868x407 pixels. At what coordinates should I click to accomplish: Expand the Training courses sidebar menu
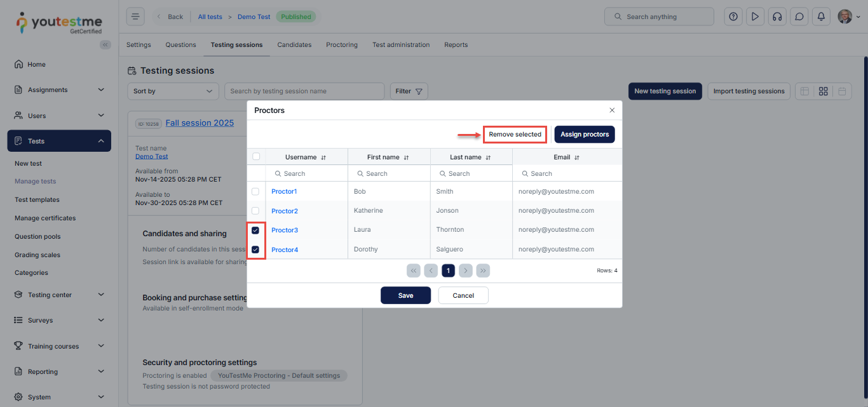click(x=59, y=346)
